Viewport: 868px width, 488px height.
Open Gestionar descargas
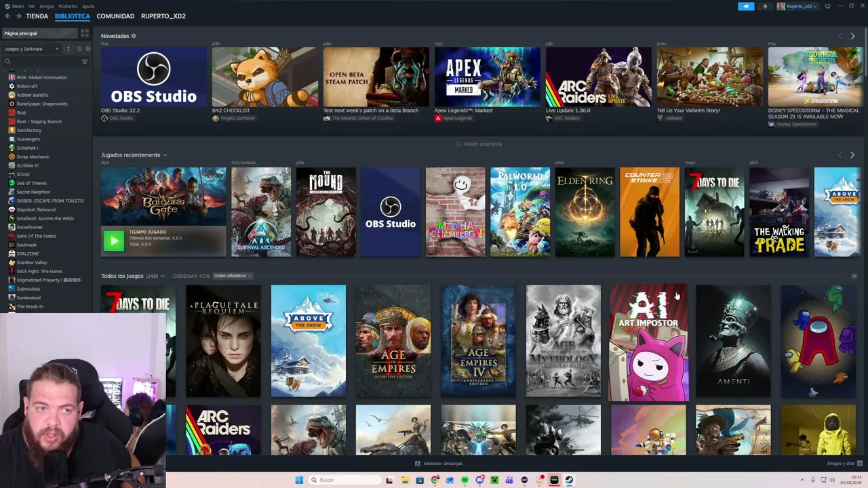coord(439,464)
